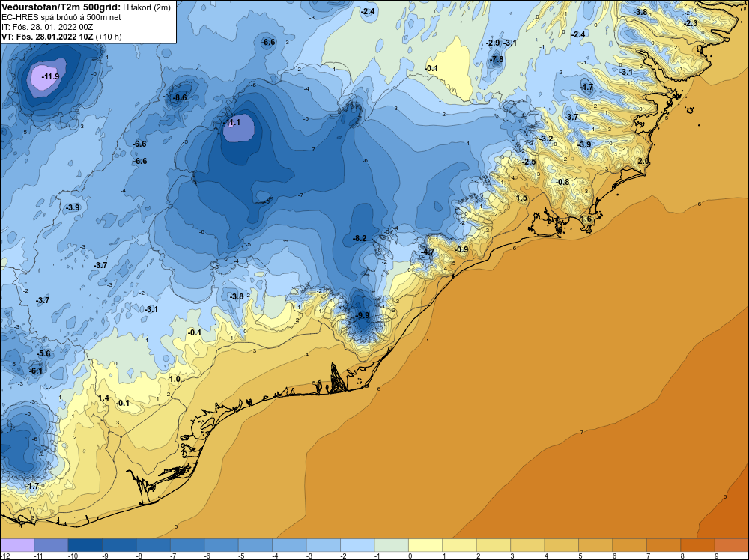This screenshot has width=749, height=560.
Task: Select the -8.6 temperature label
Action: (180, 98)
